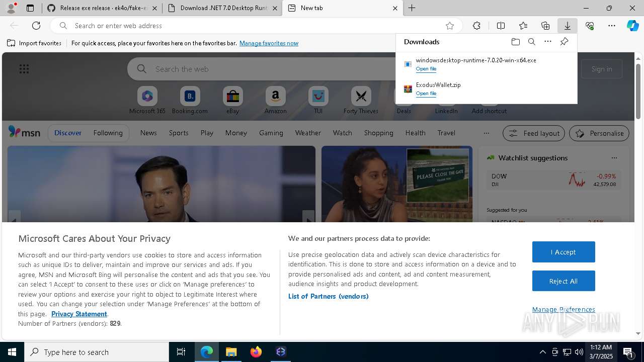Open the Copilot sidebar icon

coord(632,26)
